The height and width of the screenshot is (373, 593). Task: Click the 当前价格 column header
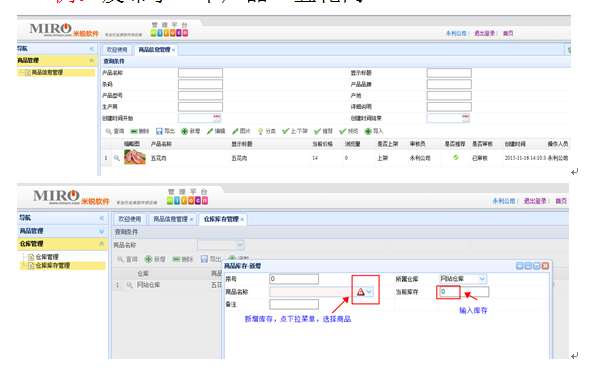point(322,144)
